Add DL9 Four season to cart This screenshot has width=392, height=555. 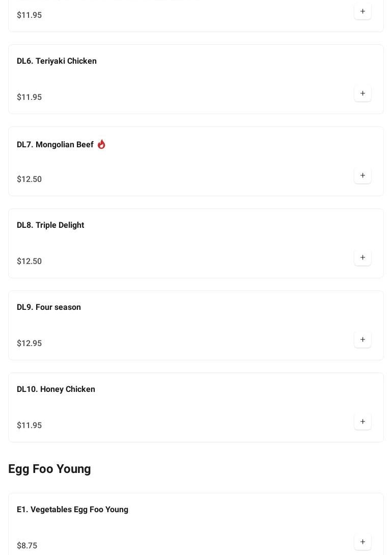(x=362, y=340)
